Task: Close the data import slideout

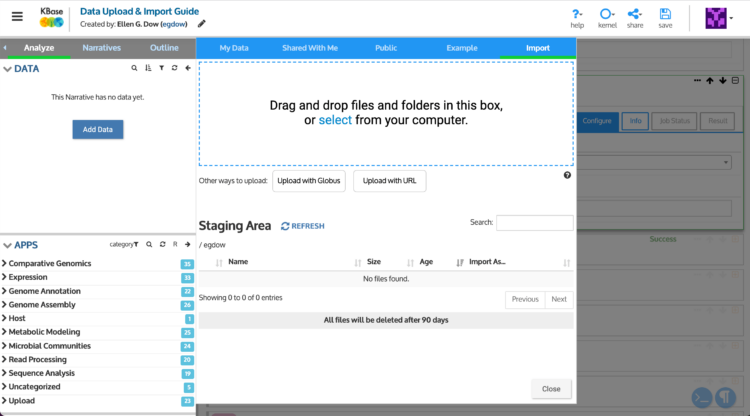Action: tap(551, 389)
